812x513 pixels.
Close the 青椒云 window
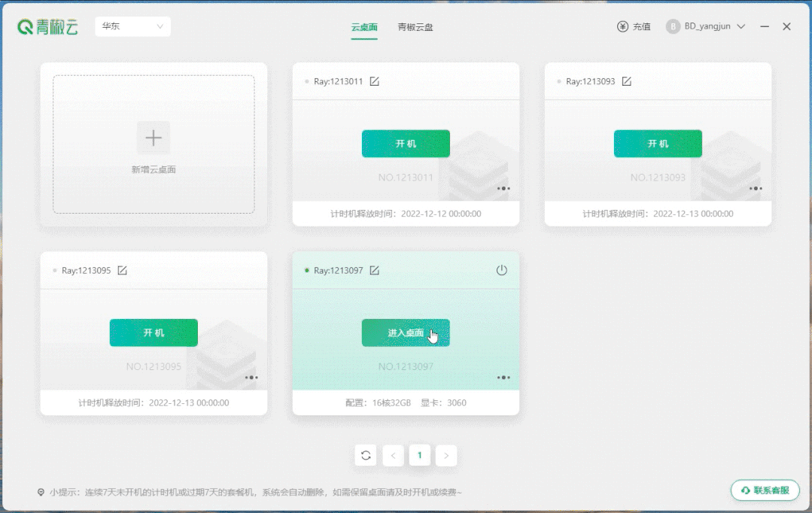click(786, 26)
